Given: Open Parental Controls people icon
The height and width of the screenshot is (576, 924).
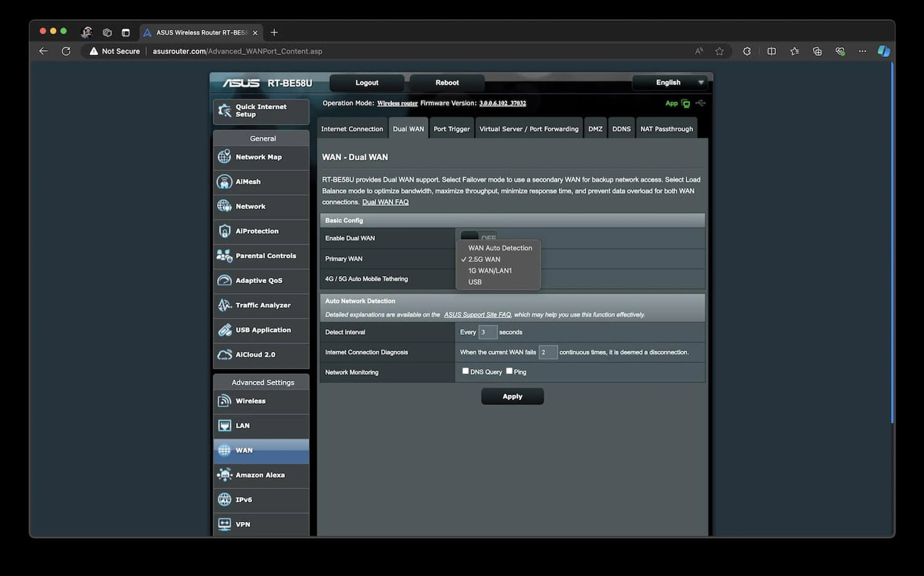Looking at the screenshot, I should tap(224, 256).
